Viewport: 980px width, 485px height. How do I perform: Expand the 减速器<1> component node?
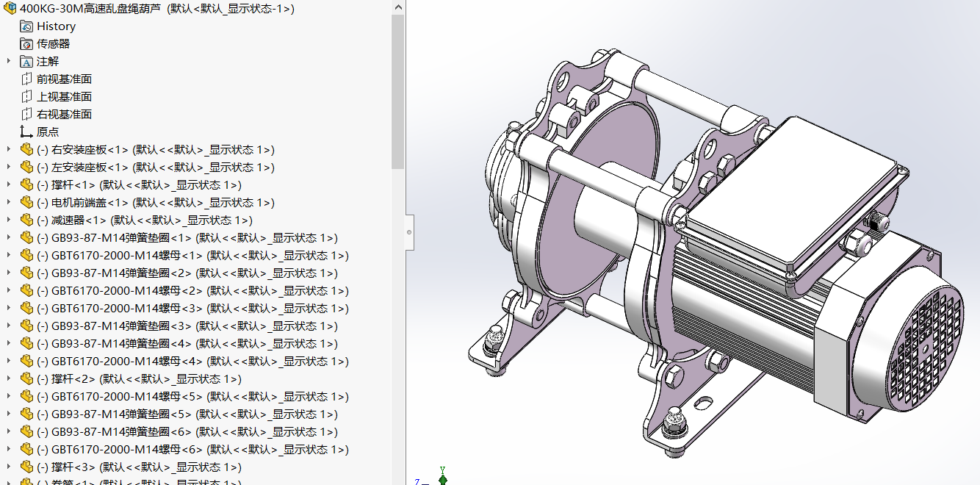[x=9, y=220]
